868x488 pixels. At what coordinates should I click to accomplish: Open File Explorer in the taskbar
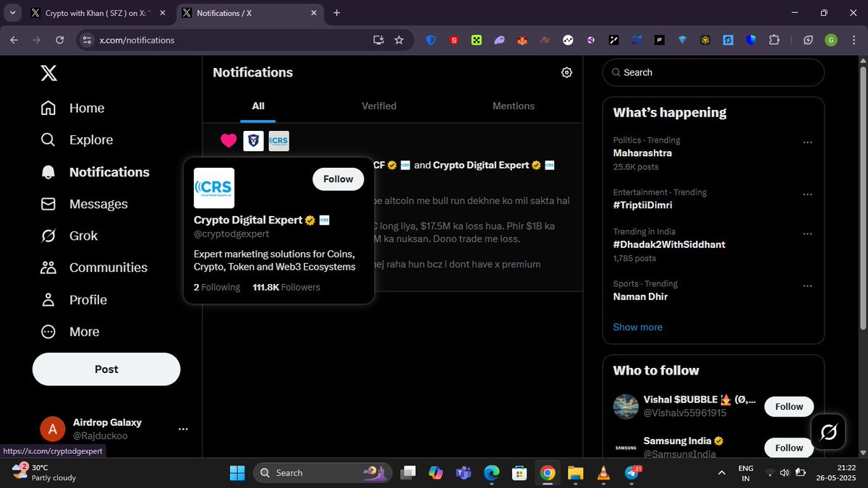click(575, 473)
